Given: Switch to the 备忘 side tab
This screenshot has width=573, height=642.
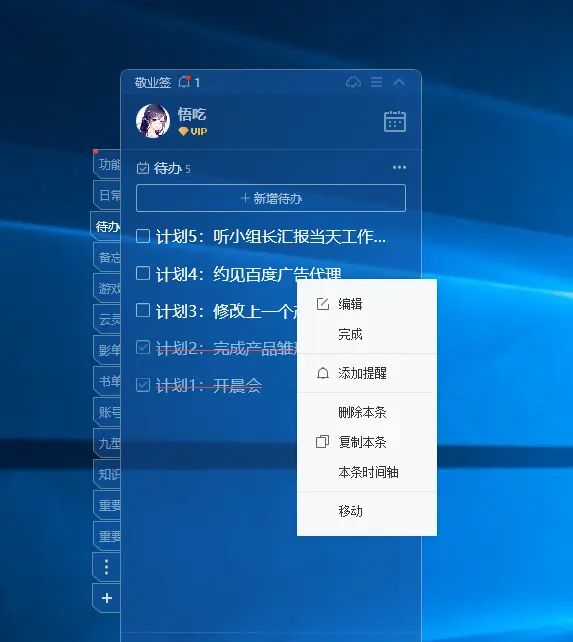Looking at the screenshot, I should [x=107, y=257].
